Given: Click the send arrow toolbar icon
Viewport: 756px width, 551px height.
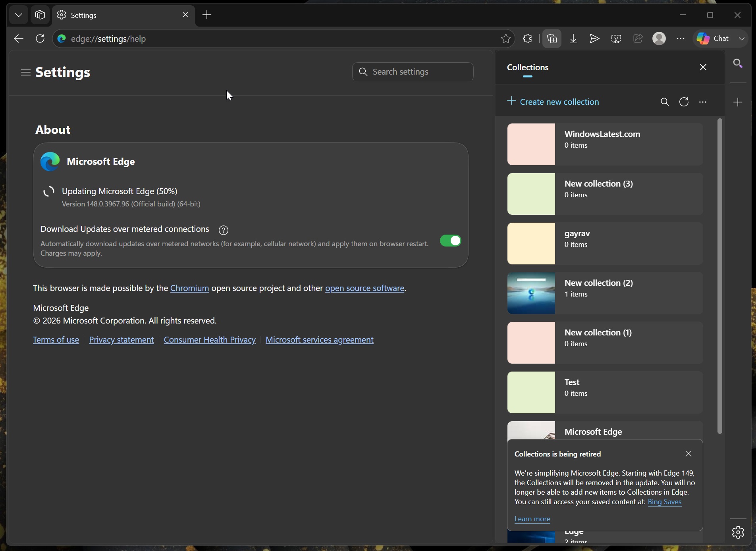Looking at the screenshot, I should pyautogui.click(x=594, y=39).
